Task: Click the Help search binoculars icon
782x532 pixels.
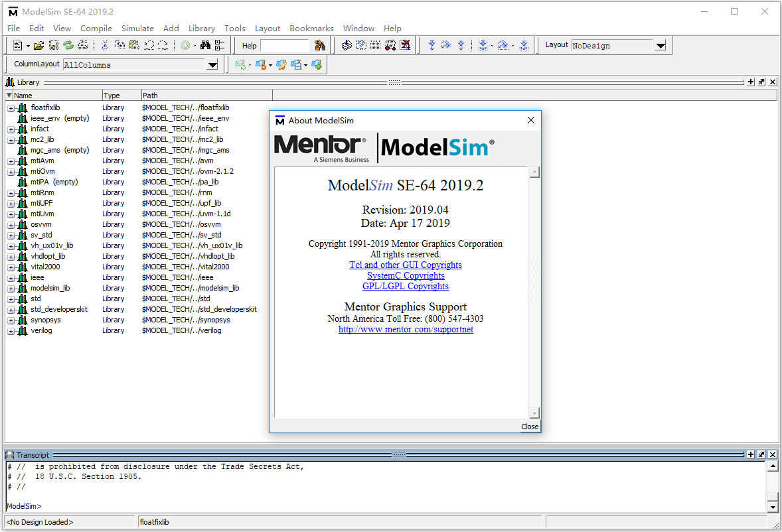Action: pos(321,44)
